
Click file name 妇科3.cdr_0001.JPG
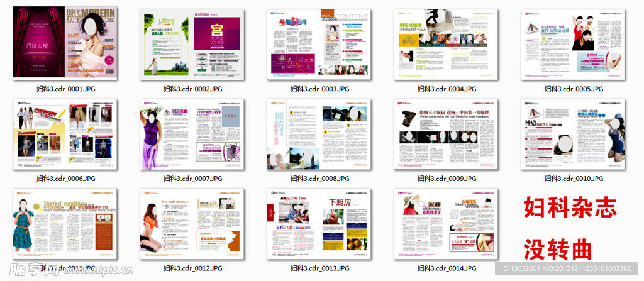65,89
